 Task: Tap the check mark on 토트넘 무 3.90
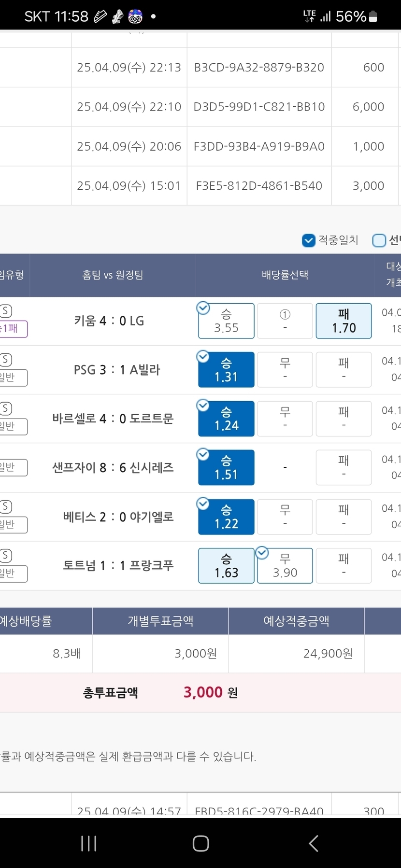[262, 553]
